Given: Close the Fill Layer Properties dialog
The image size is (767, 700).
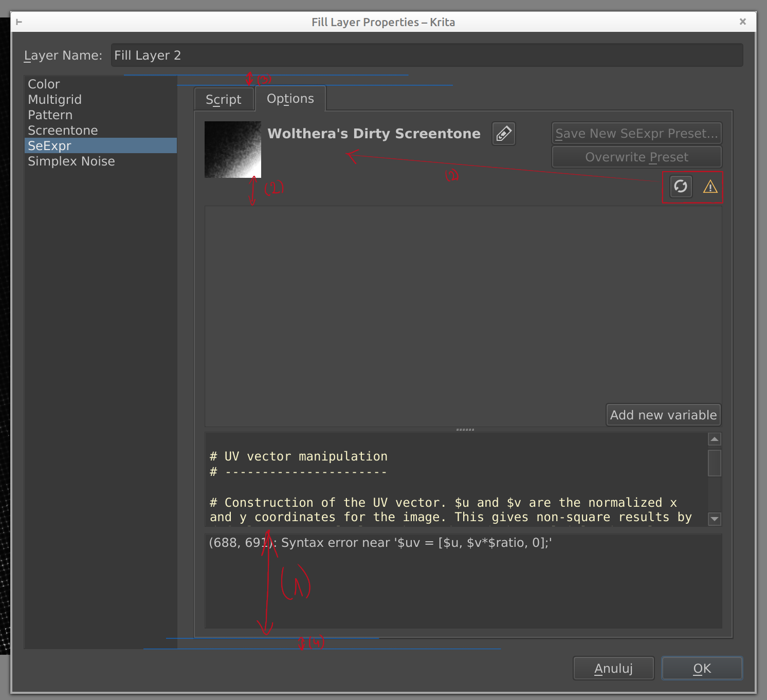Looking at the screenshot, I should click(x=742, y=22).
